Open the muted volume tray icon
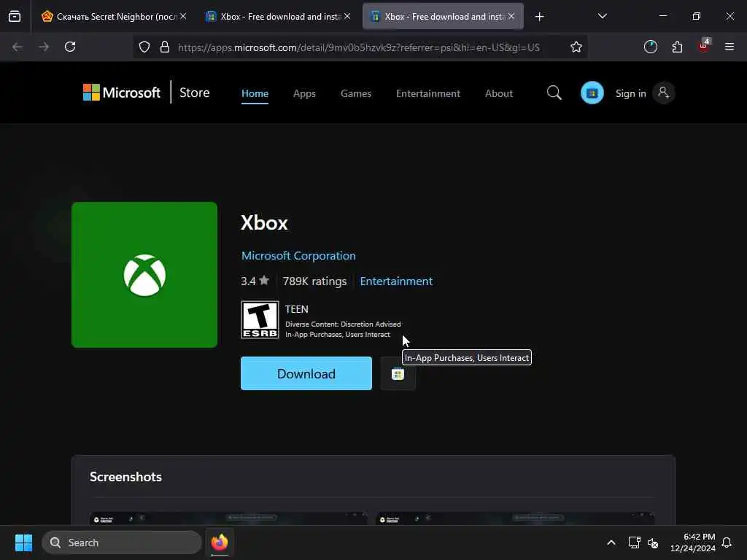 pyautogui.click(x=653, y=542)
